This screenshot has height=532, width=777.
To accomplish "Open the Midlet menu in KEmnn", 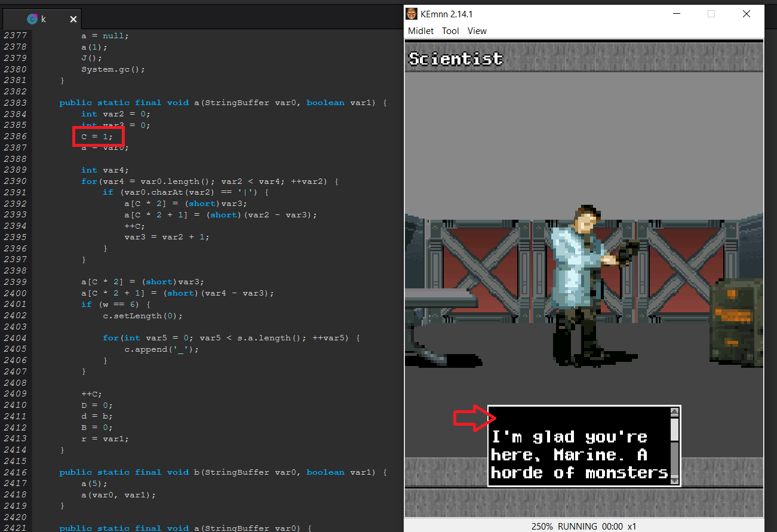I will tap(420, 31).
